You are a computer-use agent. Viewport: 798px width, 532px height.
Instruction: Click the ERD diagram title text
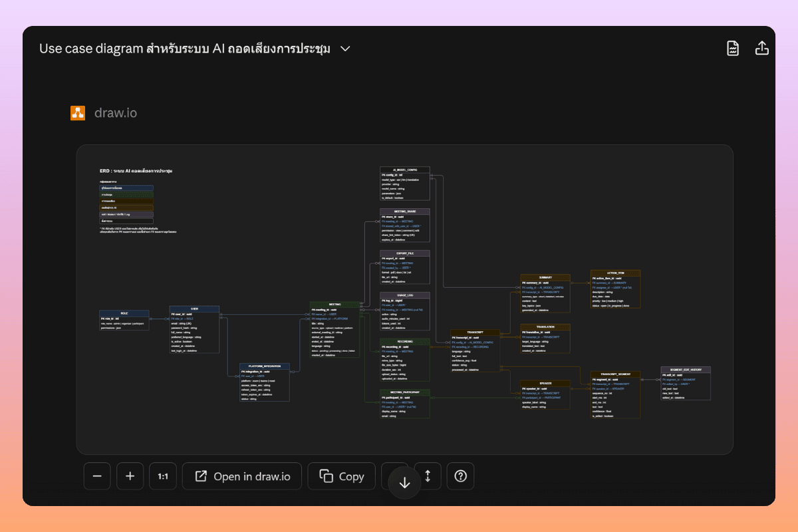pos(136,171)
